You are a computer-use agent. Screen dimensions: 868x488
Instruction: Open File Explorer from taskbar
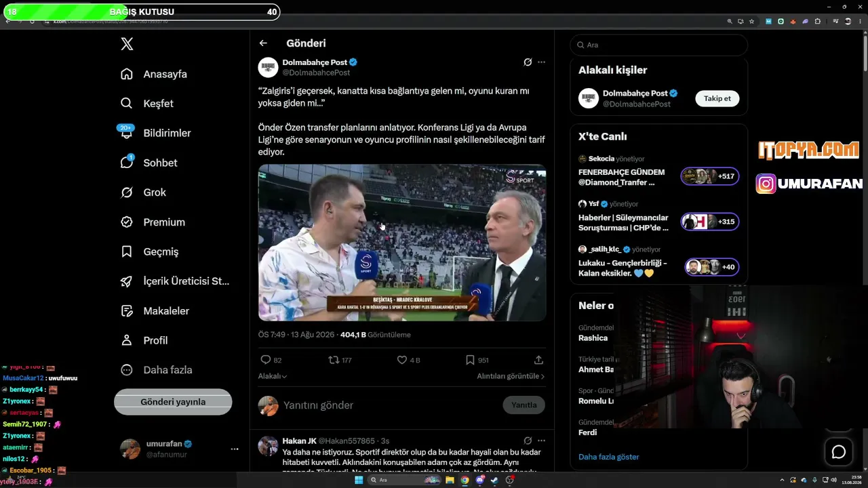(x=449, y=480)
